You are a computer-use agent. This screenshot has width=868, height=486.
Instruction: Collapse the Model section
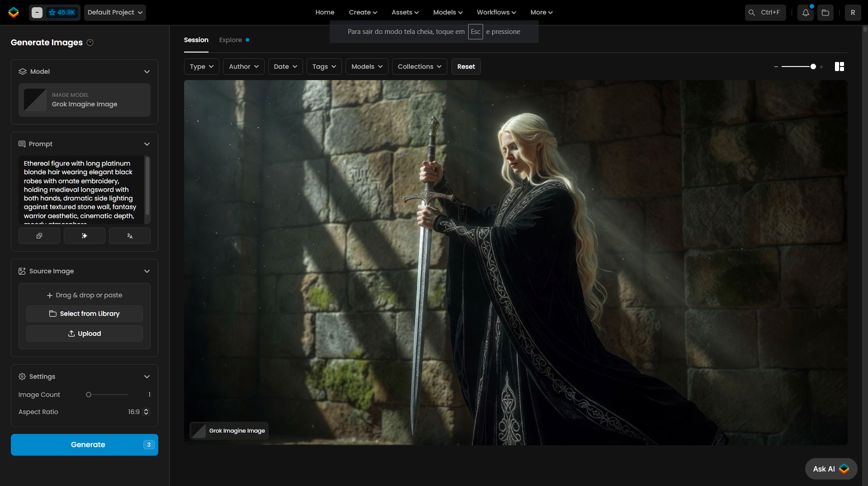point(147,71)
